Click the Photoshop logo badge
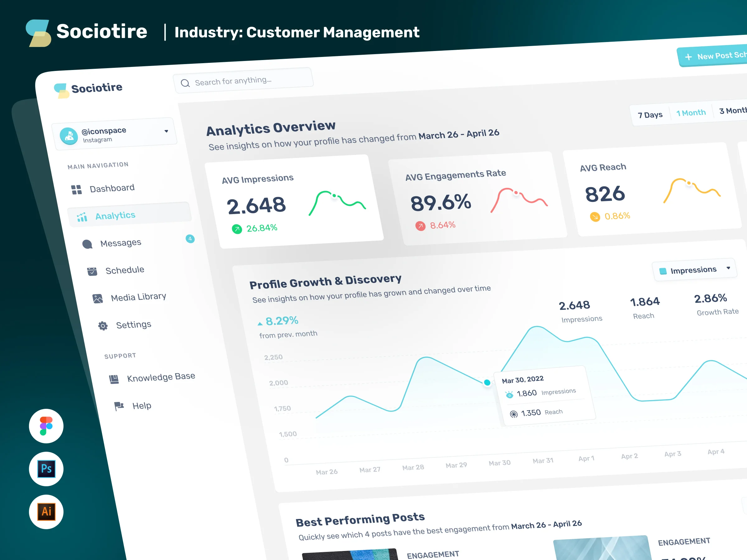 coord(46,469)
